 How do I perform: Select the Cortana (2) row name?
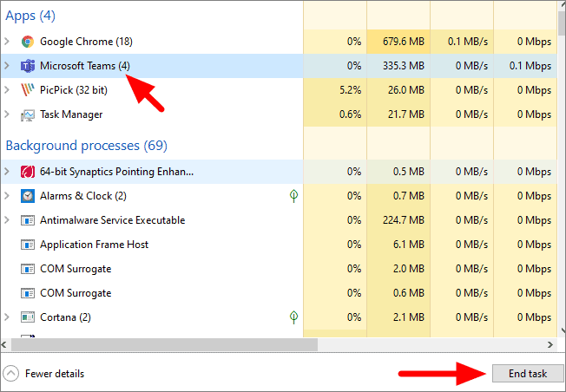(65, 317)
